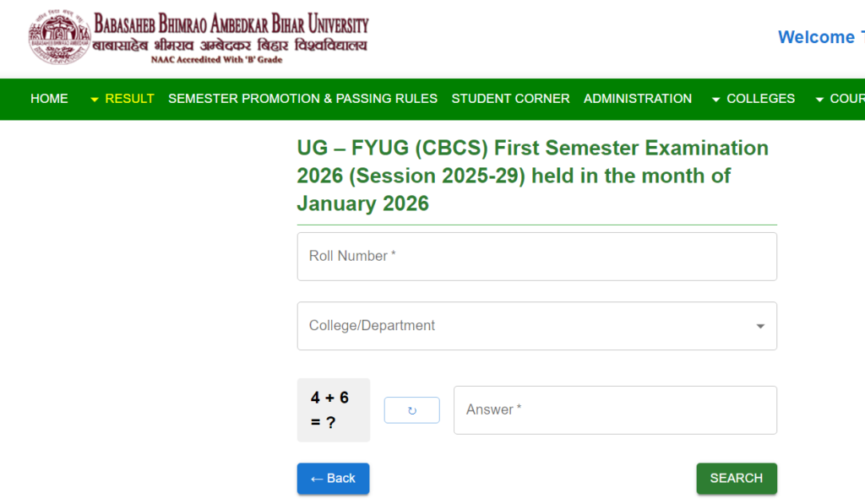Click the COLLEGES dropdown arrow icon
865x504 pixels.
point(714,99)
